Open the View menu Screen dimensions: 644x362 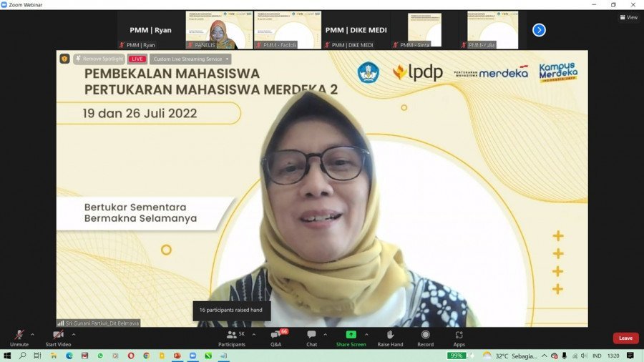(628, 17)
